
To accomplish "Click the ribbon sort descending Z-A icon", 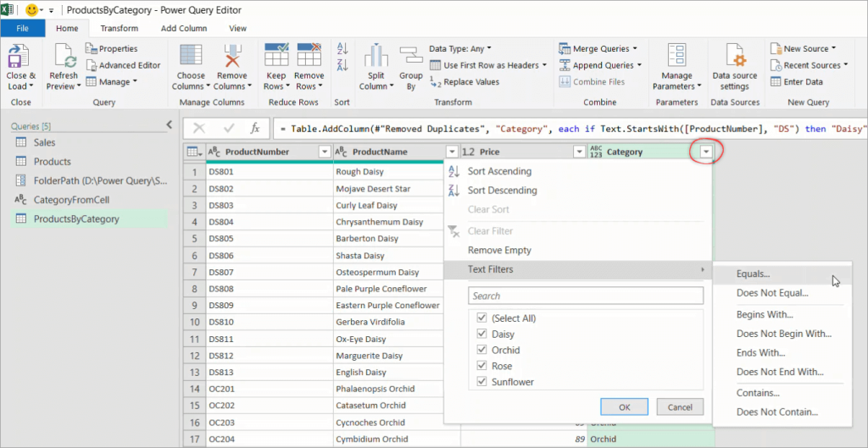I will [342, 65].
